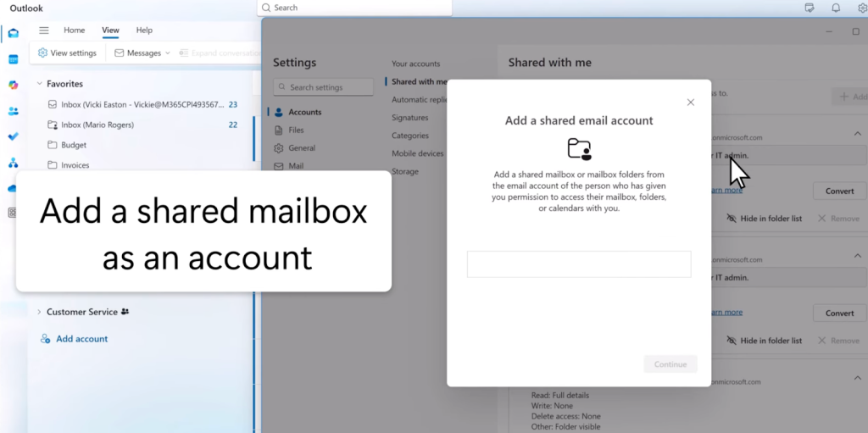Click the Search settings box
The image size is (868, 433).
[x=323, y=87]
